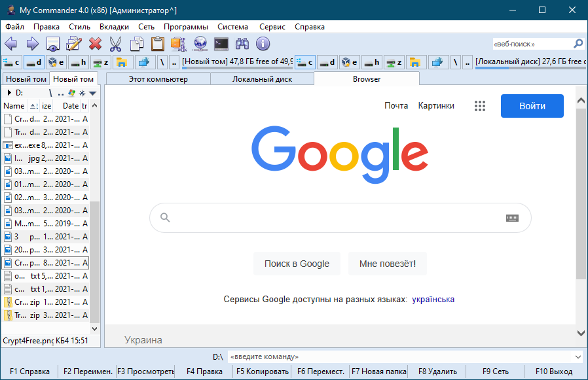Viewport: 588px width, 380px height.
Task: Click the network share icon in the Локальный диск drive bar
Action: pos(437,62)
